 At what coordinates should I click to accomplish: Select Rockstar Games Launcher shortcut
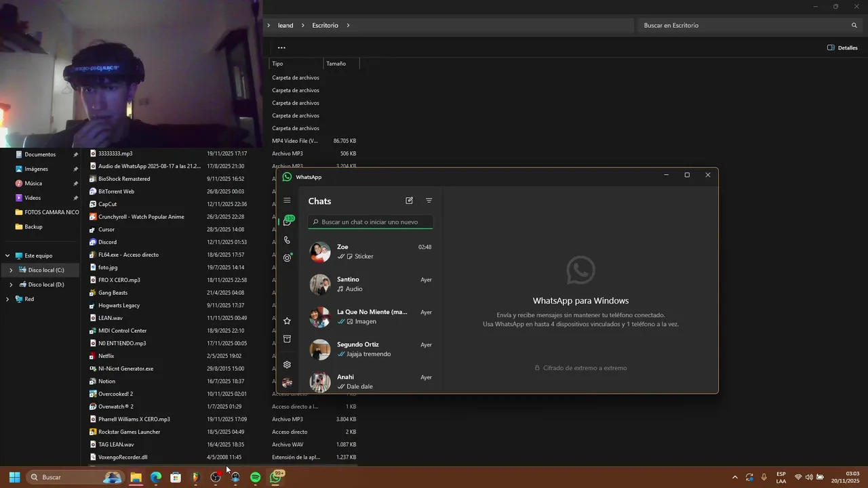click(129, 432)
